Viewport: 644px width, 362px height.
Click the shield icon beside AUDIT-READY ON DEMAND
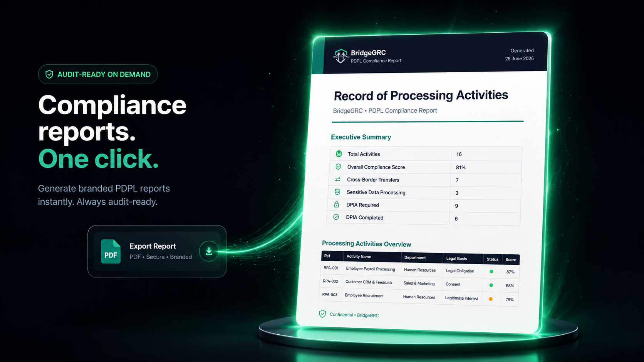tap(49, 74)
